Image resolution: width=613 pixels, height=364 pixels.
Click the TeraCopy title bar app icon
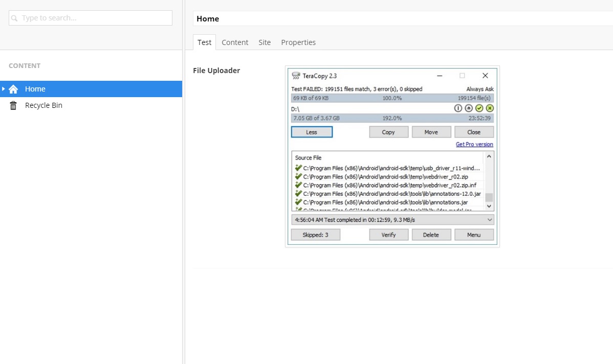[x=296, y=76]
